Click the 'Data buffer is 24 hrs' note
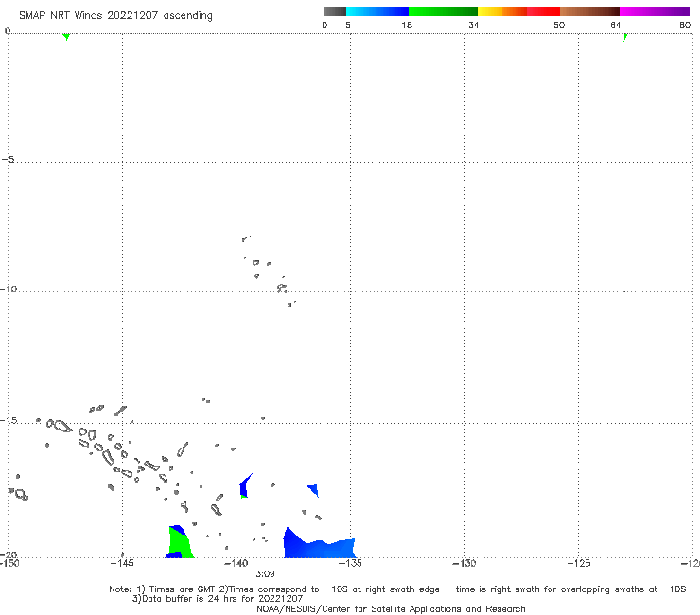This screenshot has height=615, width=700. point(218,599)
